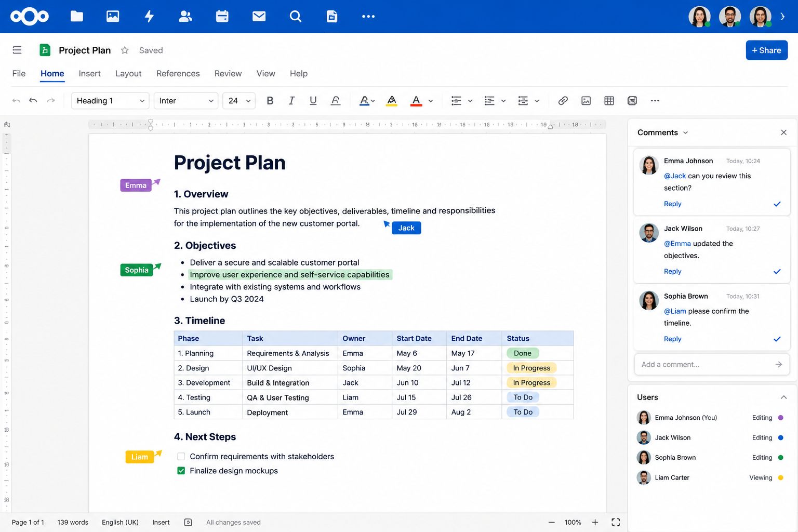Open the font color dropdown arrow
Screen dimensions: 798x532
pos(431,101)
